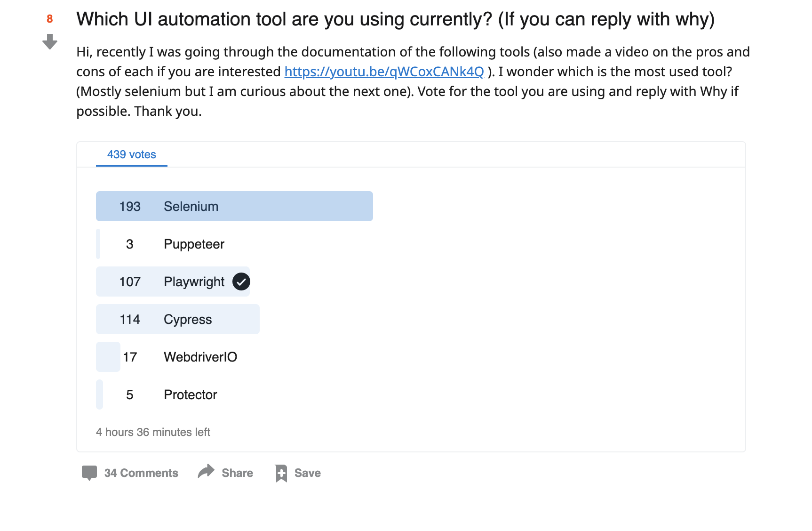Choose the Selenium poll option

(191, 207)
